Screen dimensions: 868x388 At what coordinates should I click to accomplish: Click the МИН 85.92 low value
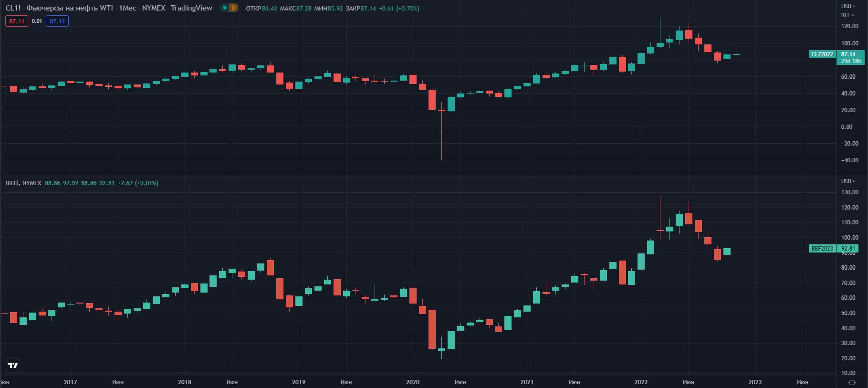(x=328, y=8)
